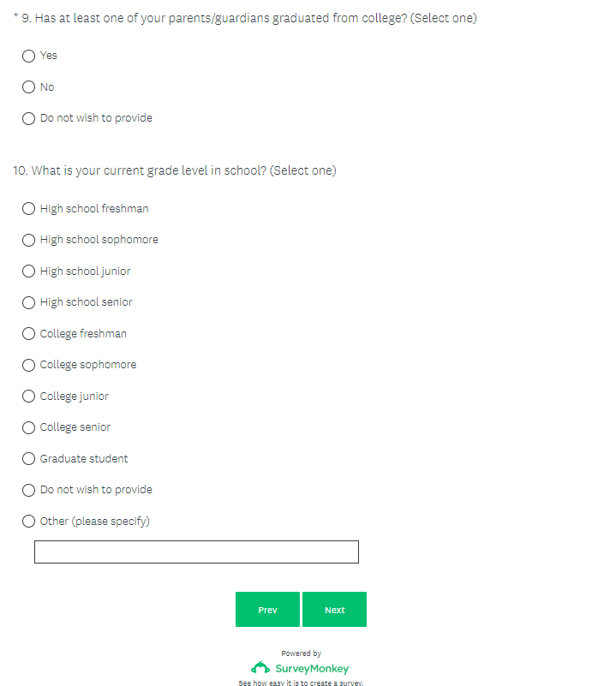Go back with the Prev button
This screenshot has height=686, width=616.
click(267, 610)
